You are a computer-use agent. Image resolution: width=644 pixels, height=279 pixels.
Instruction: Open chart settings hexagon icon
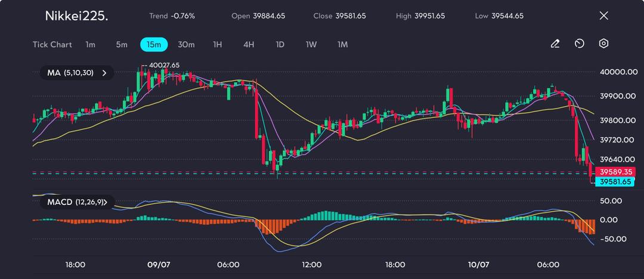tap(603, 44)
